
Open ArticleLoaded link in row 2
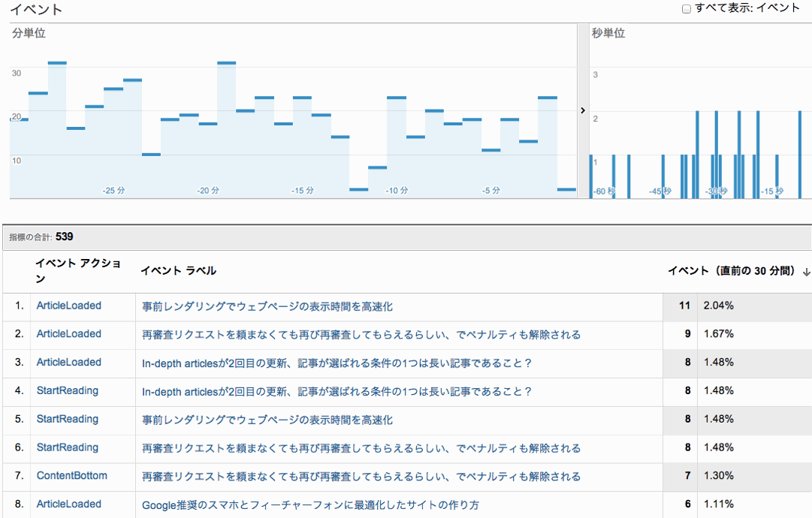[68, 334]
